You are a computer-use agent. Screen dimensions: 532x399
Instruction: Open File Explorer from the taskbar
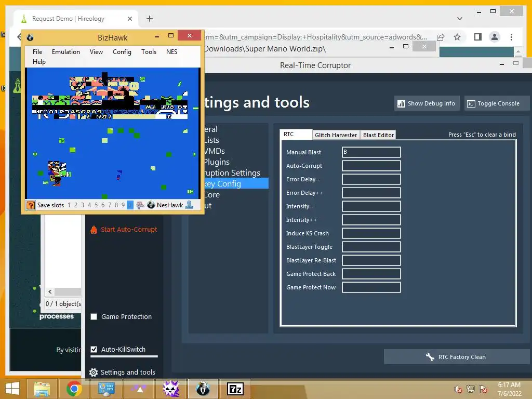click(42, 389)
